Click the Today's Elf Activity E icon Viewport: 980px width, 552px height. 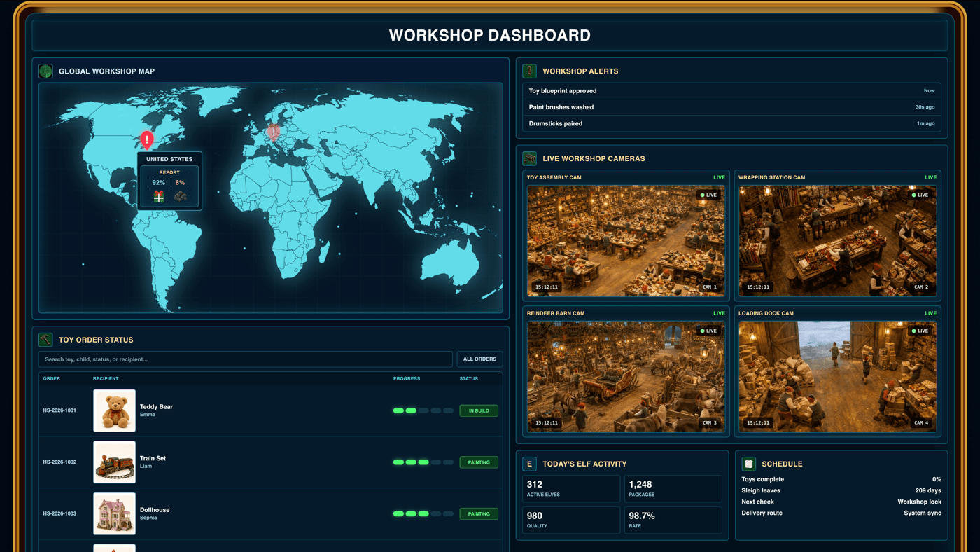[x=530, y=464]
